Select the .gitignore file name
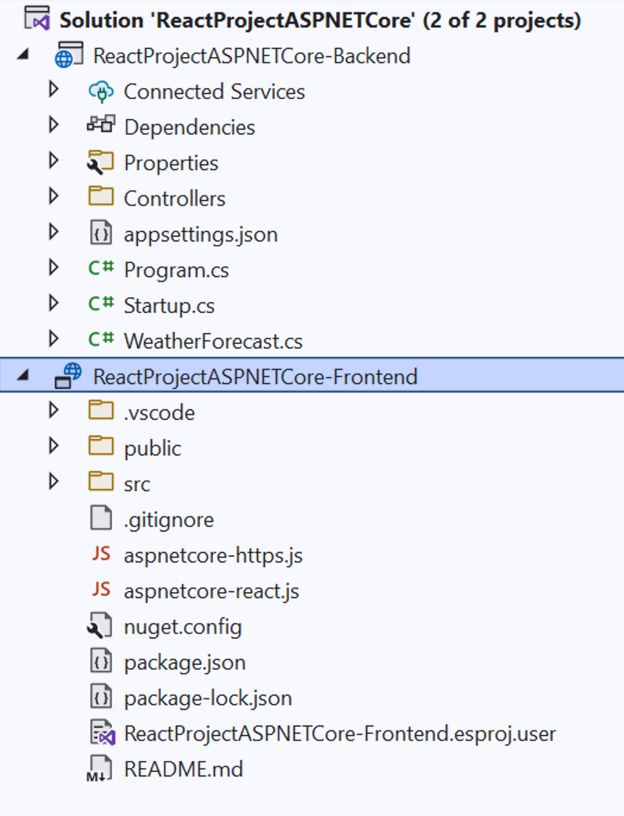 tap(169, 520)
